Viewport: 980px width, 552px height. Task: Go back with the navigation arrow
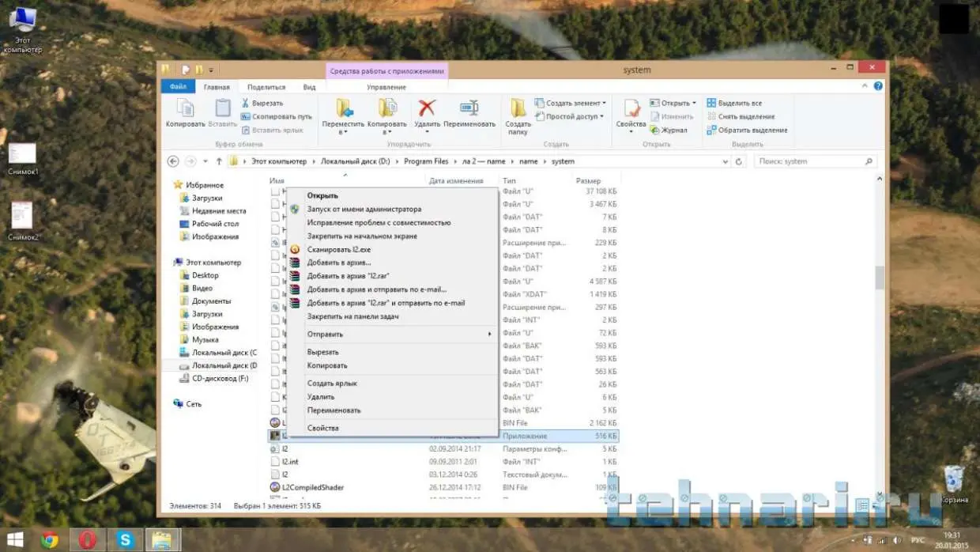click(173, 161)
